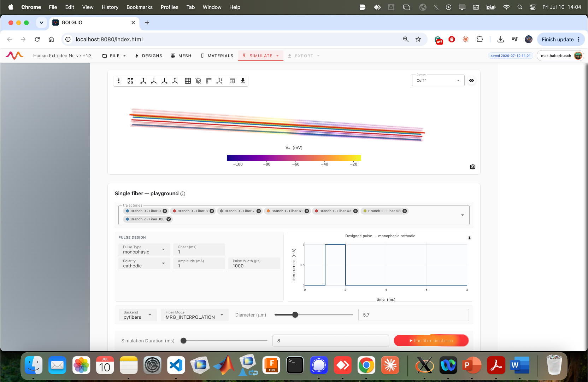
Task: Toggle the grid icon in viewer toolbar
Action: point(188,81)
